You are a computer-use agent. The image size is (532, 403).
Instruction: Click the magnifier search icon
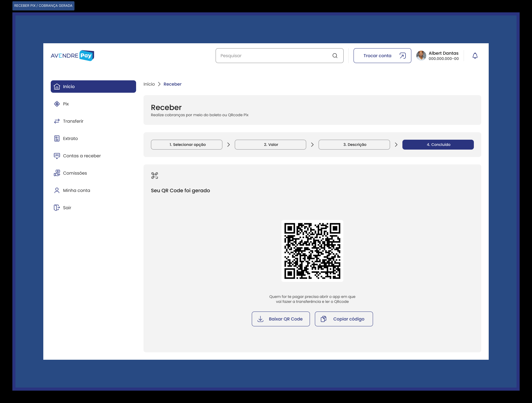coord(335,56)
